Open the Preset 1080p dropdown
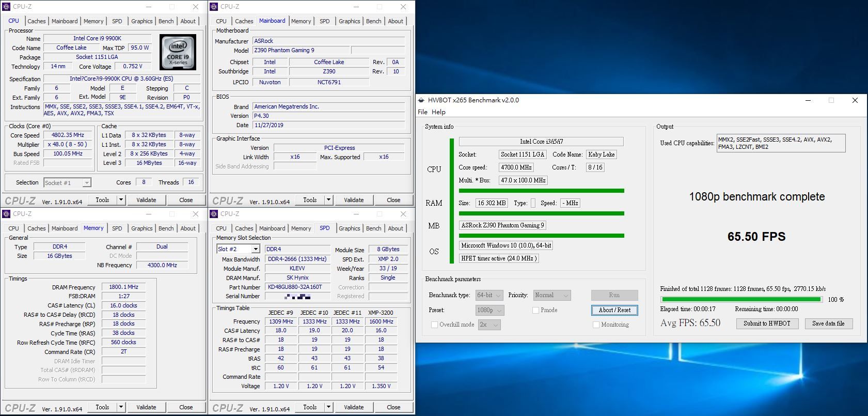This screenshot has height=416, width=868. click(490, 310)
